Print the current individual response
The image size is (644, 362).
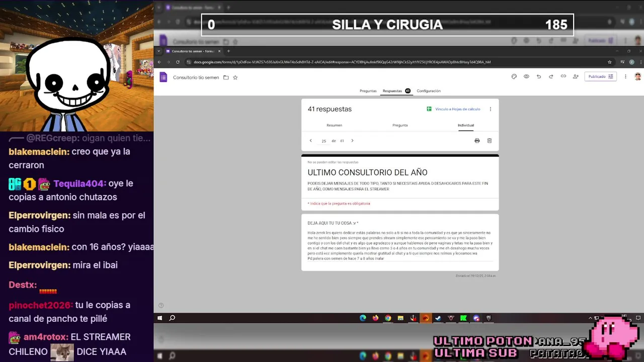tap(477, 141)
